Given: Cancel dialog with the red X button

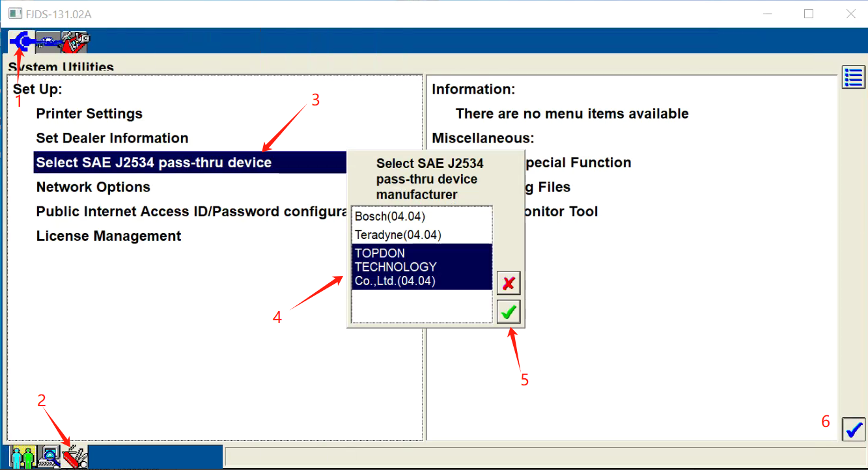Looking at the screenshot, I should 509,283.
